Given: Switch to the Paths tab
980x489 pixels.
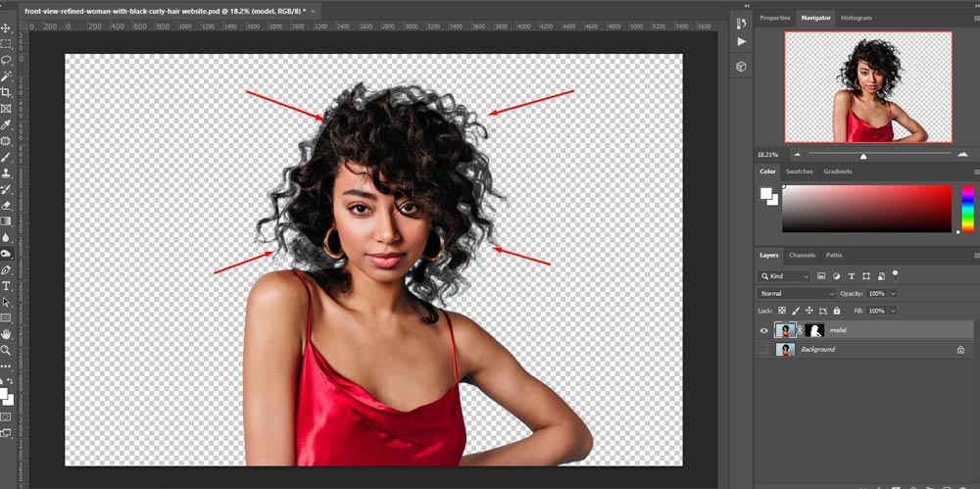Looking at the screenshot, I should (x=834, y=255).
